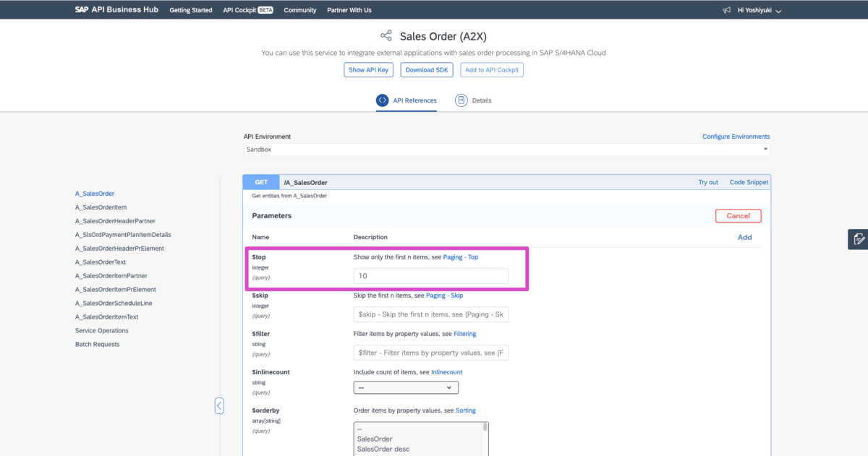Click the $orderby parameter name

(265, 410)
